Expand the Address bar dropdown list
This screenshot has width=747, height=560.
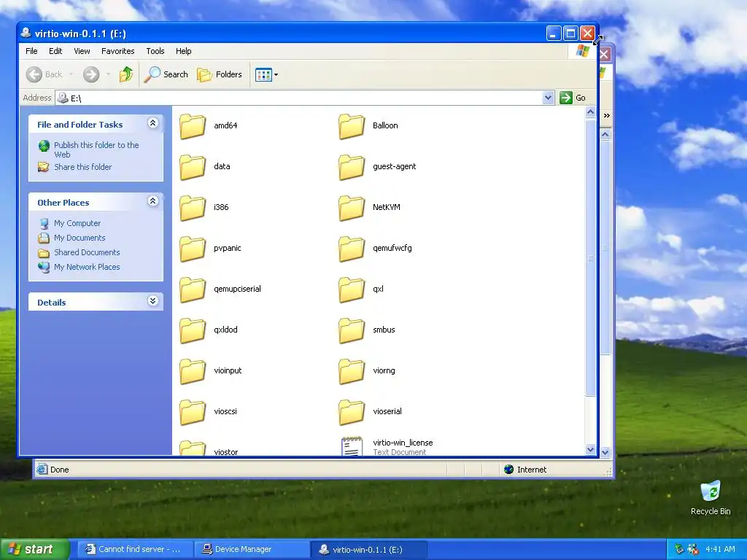coord(548,98)
